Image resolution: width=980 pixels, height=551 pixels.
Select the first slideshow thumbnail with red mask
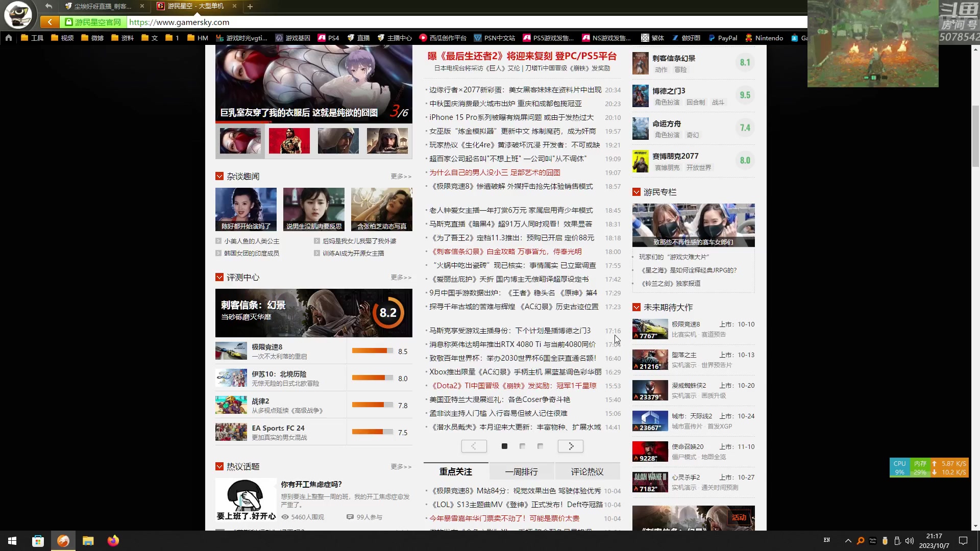click(x=240, y=141)
